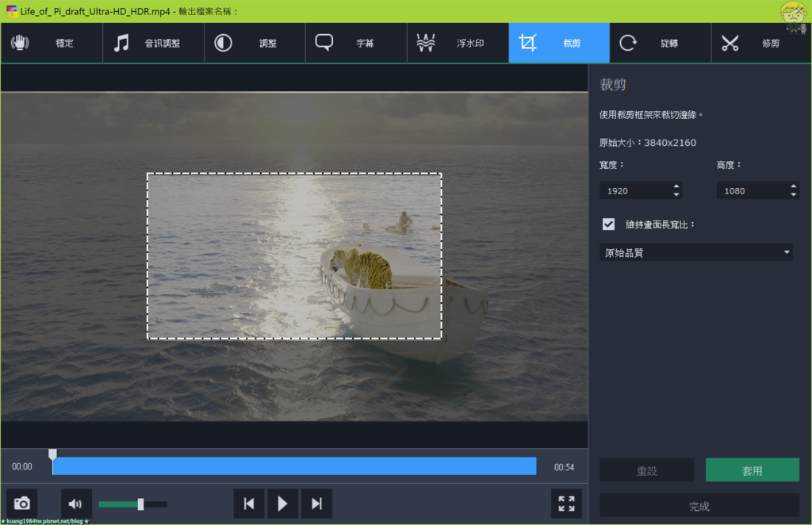Screen dimensions: 812x525
Task: Jump to the next frame
Action: click(316, 504)
